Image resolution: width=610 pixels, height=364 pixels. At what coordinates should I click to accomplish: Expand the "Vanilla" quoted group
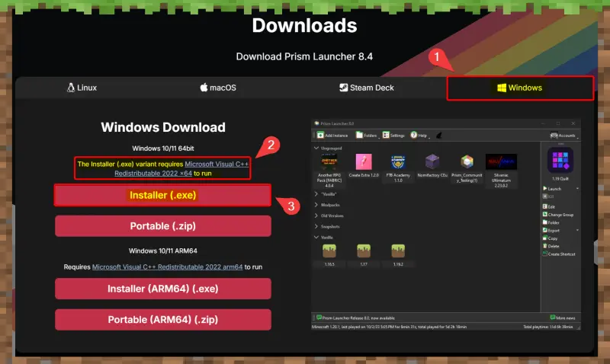tap(316, 194)
